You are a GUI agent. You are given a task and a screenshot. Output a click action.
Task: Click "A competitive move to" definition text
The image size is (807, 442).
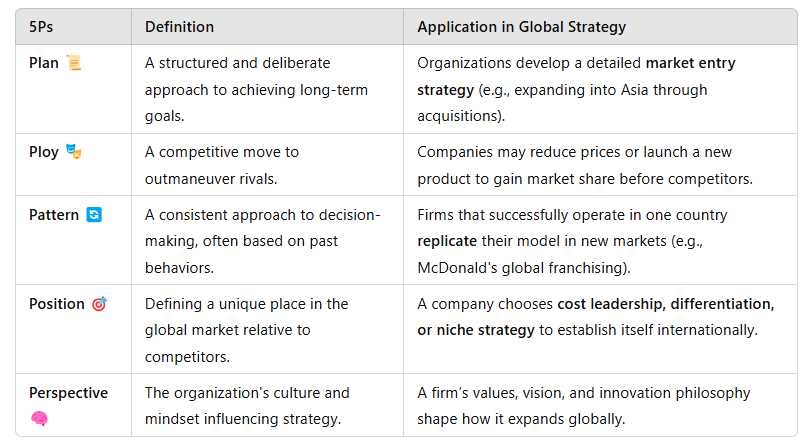[222, 152]
